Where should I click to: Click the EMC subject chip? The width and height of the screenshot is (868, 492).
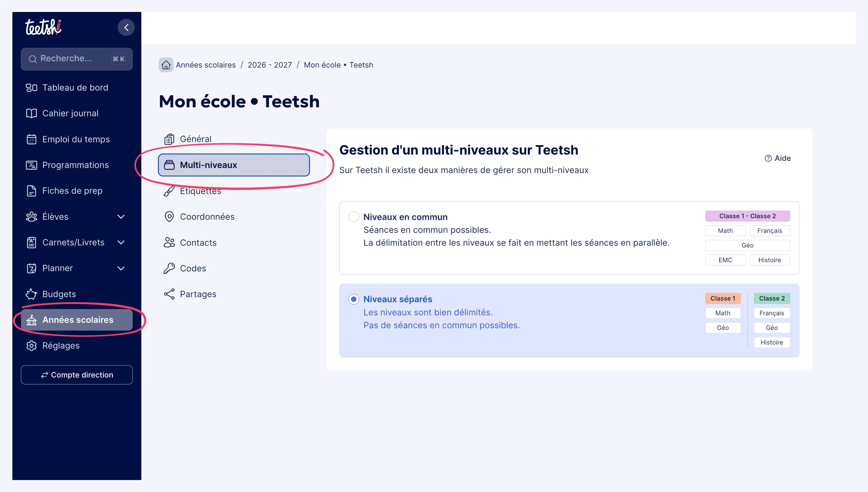pos(725,260)
